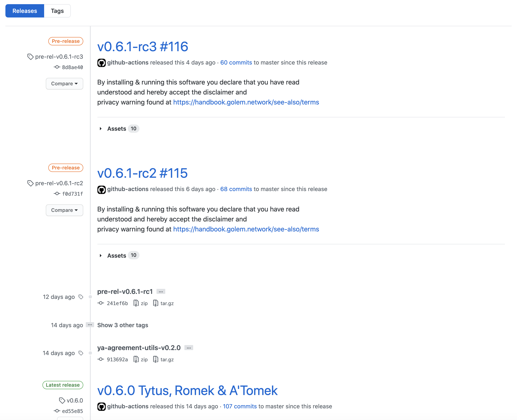Click the commit icon next to 913692a
Viewport: 517px width, 420px height.
click(x=101, y=359)
